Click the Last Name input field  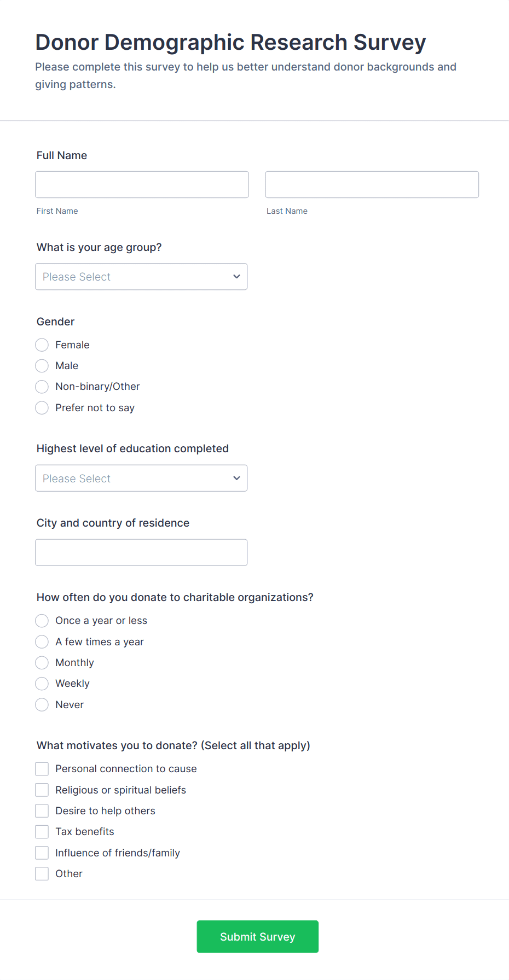pyautogui.click(x=372, y=184)
